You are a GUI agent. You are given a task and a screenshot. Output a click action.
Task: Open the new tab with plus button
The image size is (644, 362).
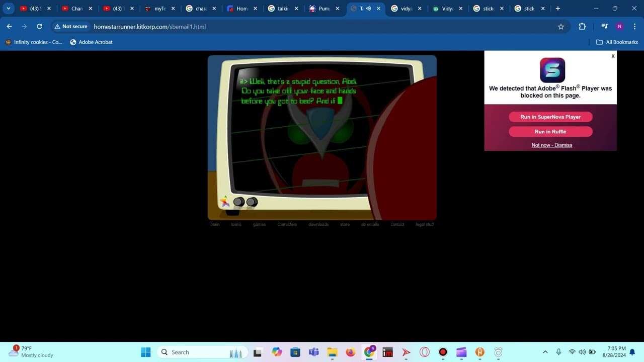(x=557, y=9)
